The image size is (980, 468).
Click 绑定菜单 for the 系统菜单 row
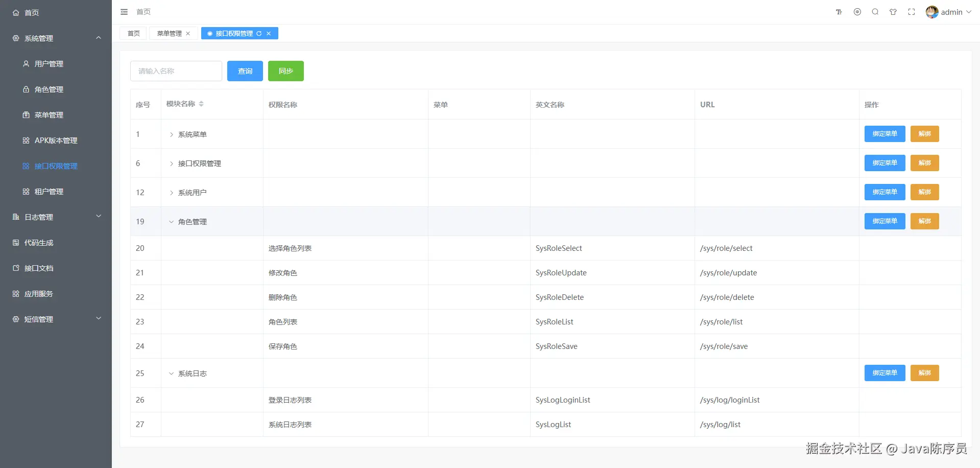pyautogui.click(x=885, y=134)
